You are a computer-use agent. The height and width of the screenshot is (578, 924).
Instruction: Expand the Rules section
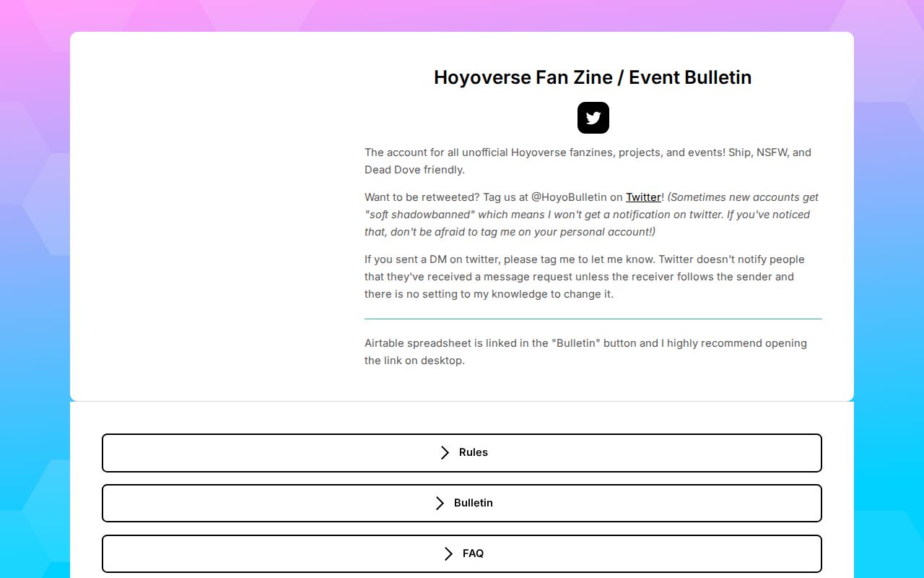click(462, 452)
